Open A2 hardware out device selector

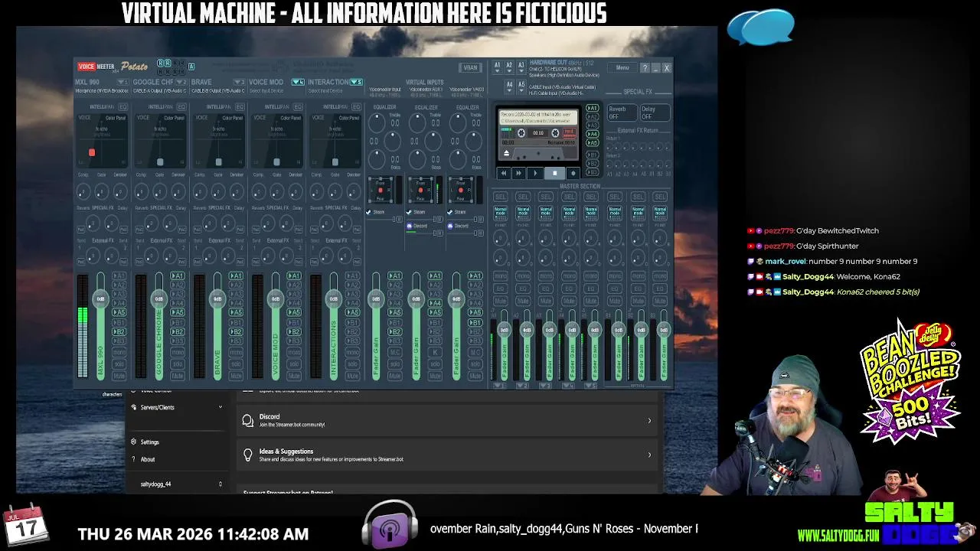[x=509, y=66]
